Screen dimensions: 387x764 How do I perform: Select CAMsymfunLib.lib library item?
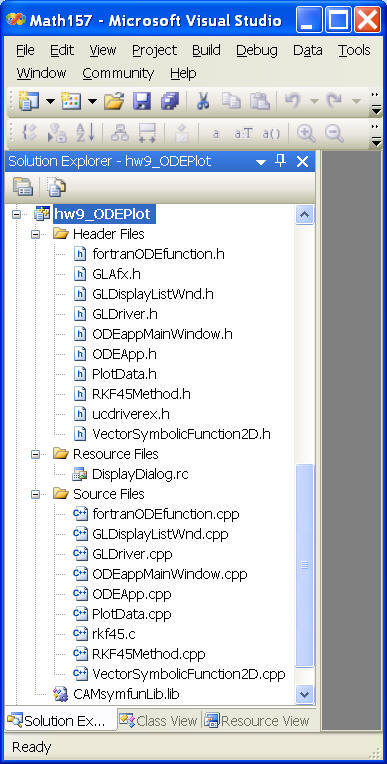pos(126,694)
